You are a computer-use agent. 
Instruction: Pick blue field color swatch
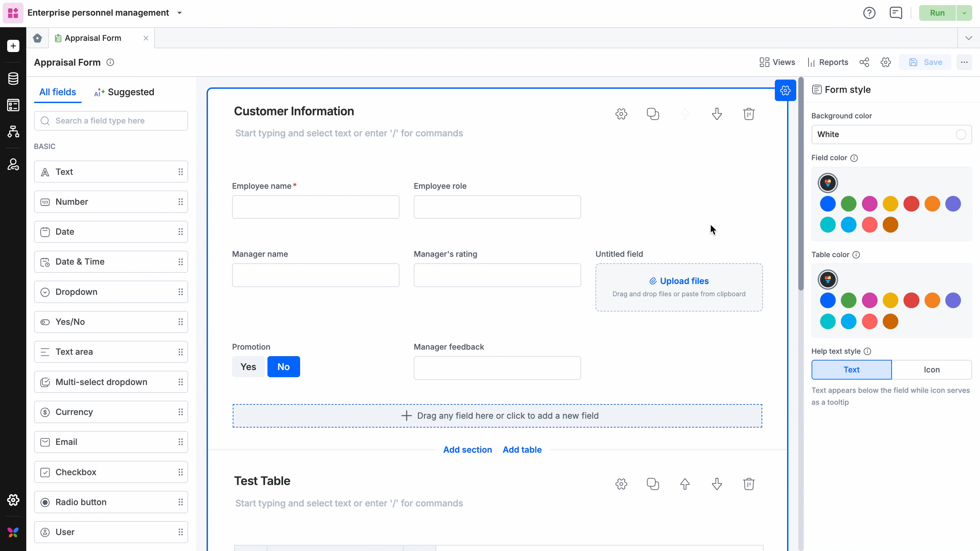coord(828,204)
